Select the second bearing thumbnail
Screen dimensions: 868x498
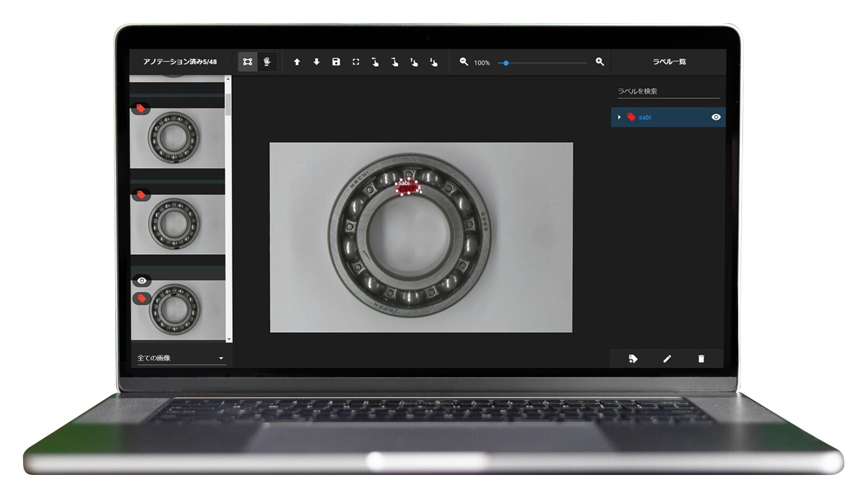(178, 224)
